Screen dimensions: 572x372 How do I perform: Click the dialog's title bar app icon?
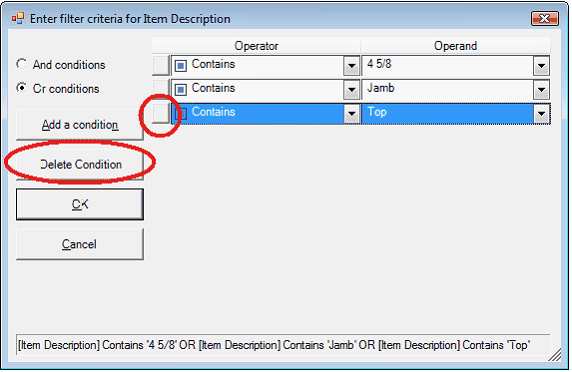(18, 18)
